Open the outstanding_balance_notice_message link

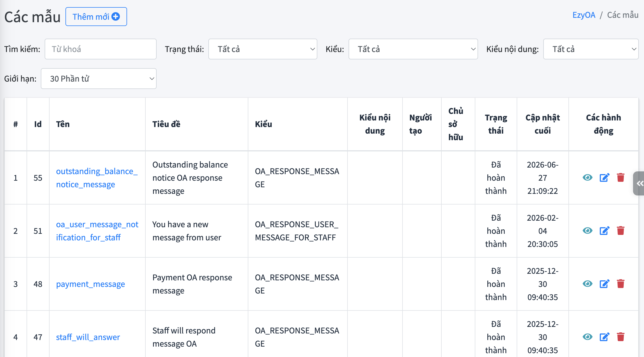click(x=97, y=178)
